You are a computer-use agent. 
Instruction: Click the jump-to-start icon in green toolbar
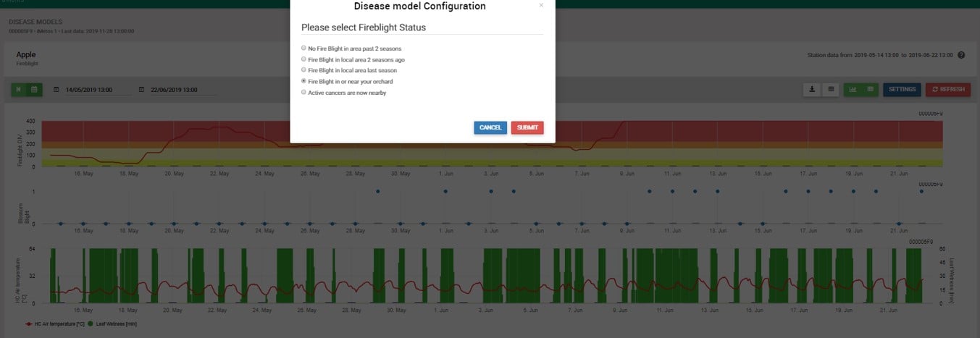(x=19, y=90)
